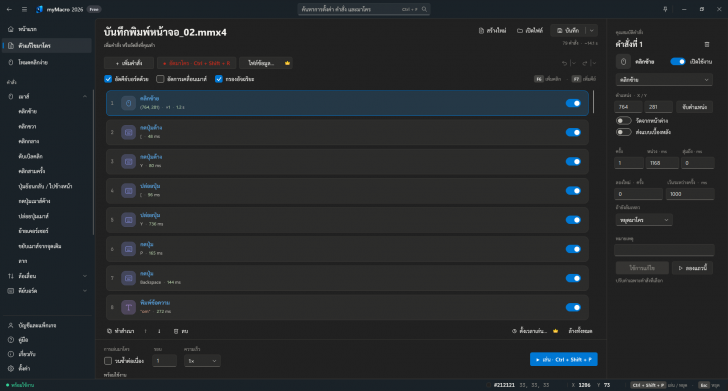The height and width of the screenshot is (391, 728).
Task: Click the open file button
Action: tap(530, 31)
